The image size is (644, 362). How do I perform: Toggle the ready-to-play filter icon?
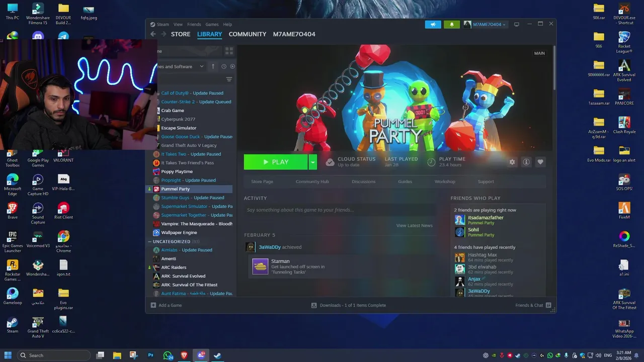232,66
